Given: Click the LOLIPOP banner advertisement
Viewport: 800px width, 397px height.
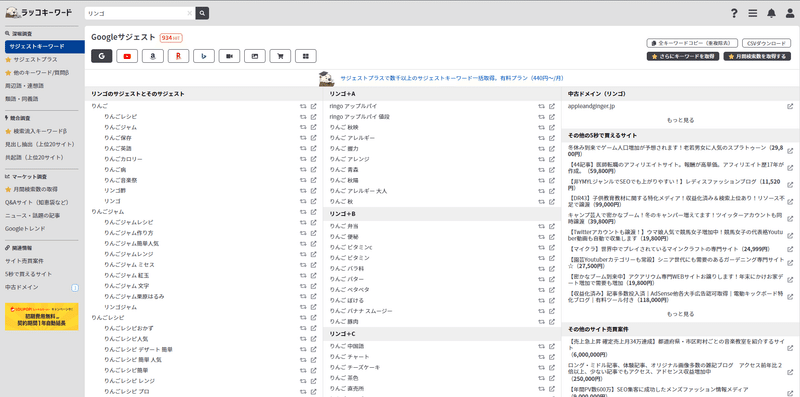Looking at the screenshot, I should pyautogui.click(x=42, y=316).
